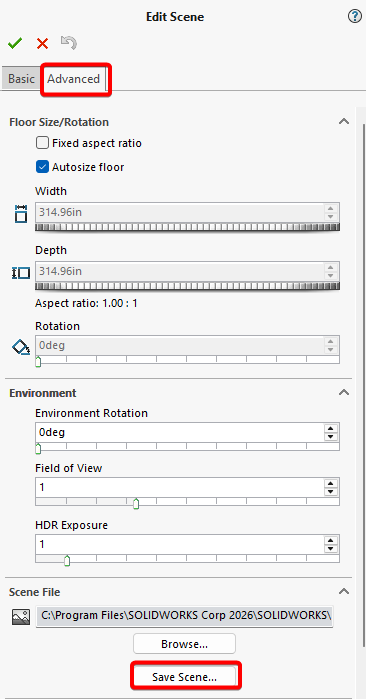Click the 'Edit Scene' title text
The image size is (366, 699).
pyautogui.click(x=175, y=17)
